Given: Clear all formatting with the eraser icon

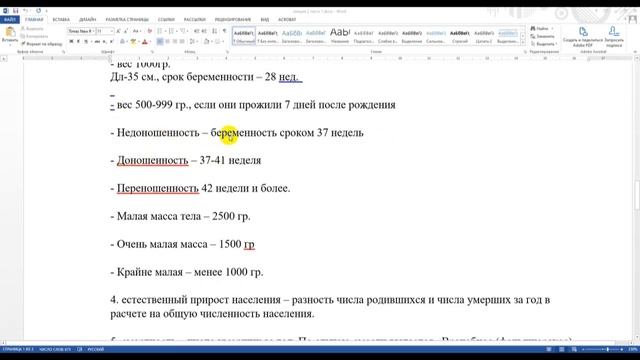Looking at the screenshot, I should pyautogui.click(x=149, y=31).
